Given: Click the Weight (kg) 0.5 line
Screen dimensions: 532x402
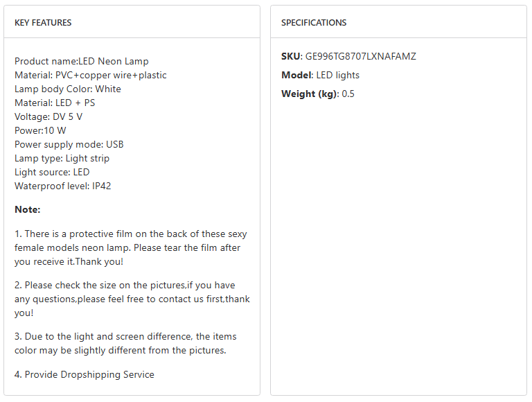Looking at the screenshot, I should (318, 94).
